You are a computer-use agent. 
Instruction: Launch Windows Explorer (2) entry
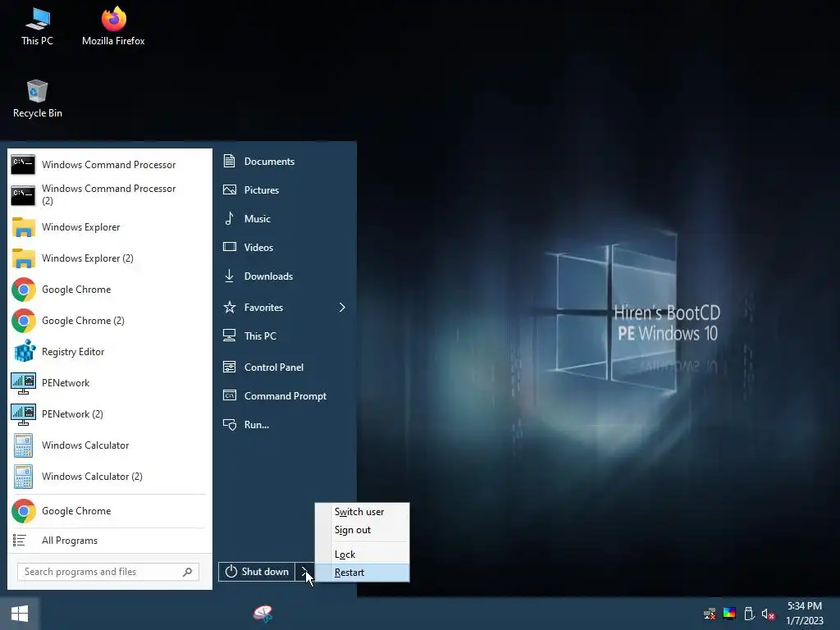(109, 258)
